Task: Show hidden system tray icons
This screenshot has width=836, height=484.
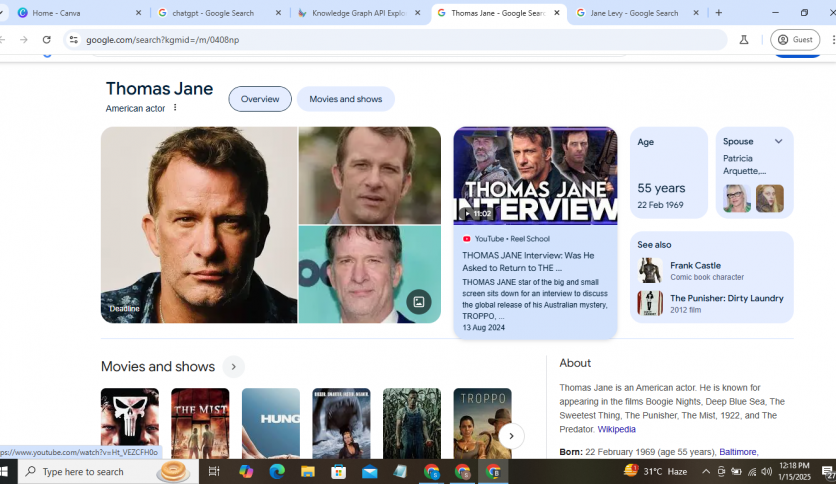Action: (705, 471)
